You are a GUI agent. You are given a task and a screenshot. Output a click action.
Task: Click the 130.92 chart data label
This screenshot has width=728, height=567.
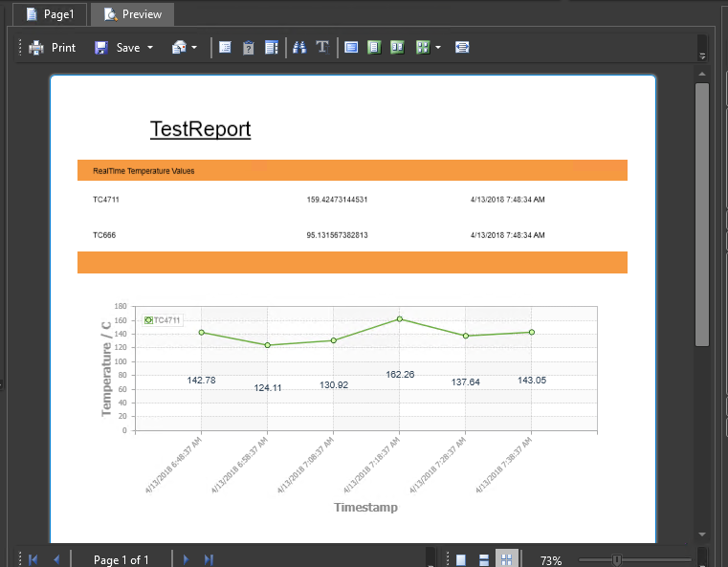click(334, 385)
